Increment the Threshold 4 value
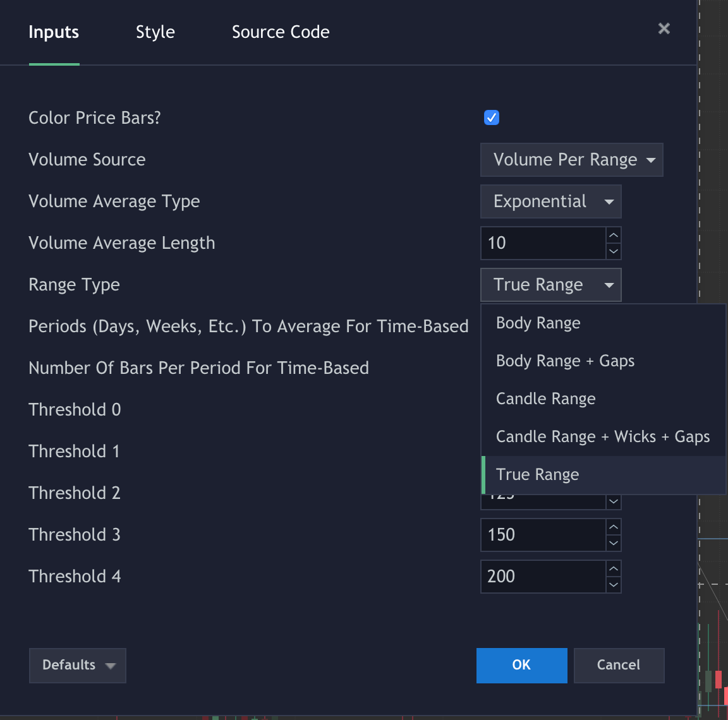728x720 pixels. tap(613, 569)
